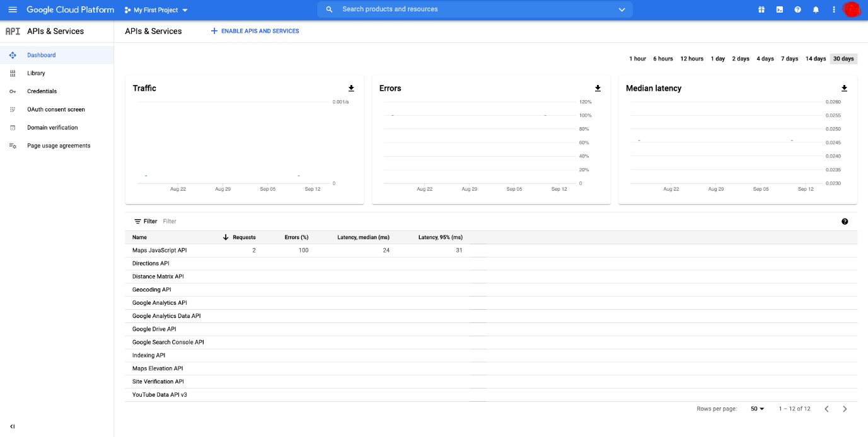Focus the search products and resources field
868x437 pixels.
click(x=476, y=9)
